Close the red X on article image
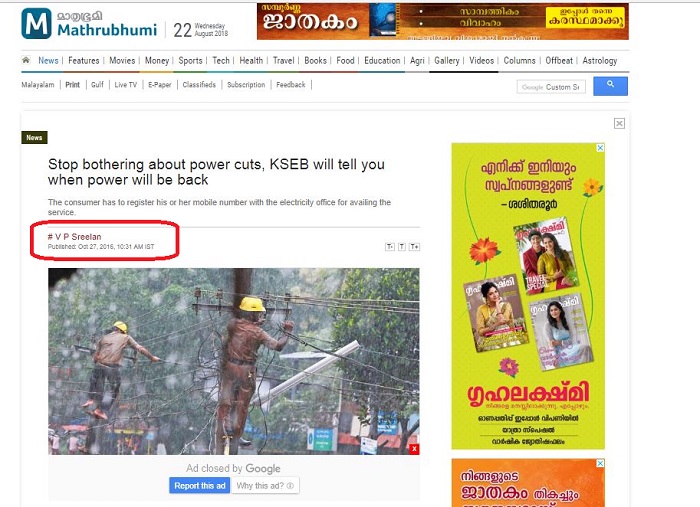This screenshot has height=507, width=700. pyautogui.click(x=415, y=449)
